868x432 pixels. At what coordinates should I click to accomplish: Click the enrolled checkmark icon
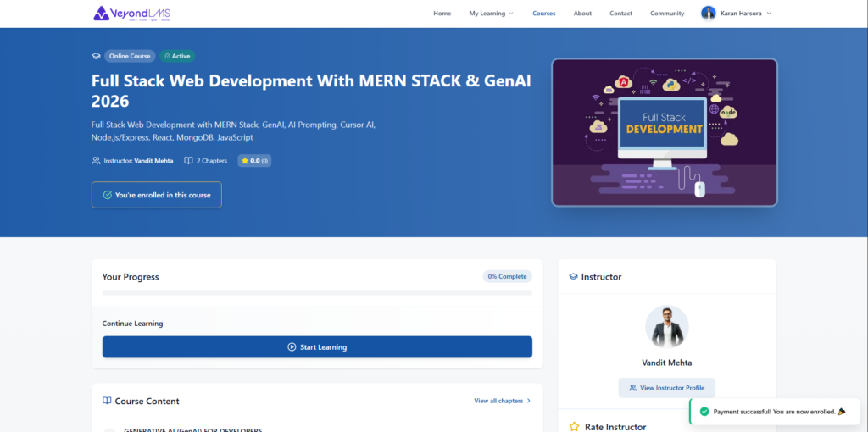(108, 195)
